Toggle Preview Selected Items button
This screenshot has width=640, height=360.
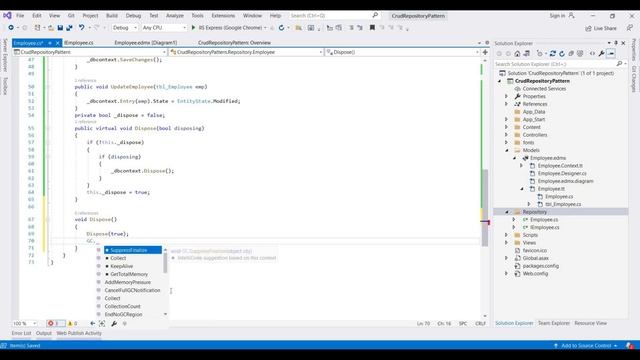click(x=611, y=53)
